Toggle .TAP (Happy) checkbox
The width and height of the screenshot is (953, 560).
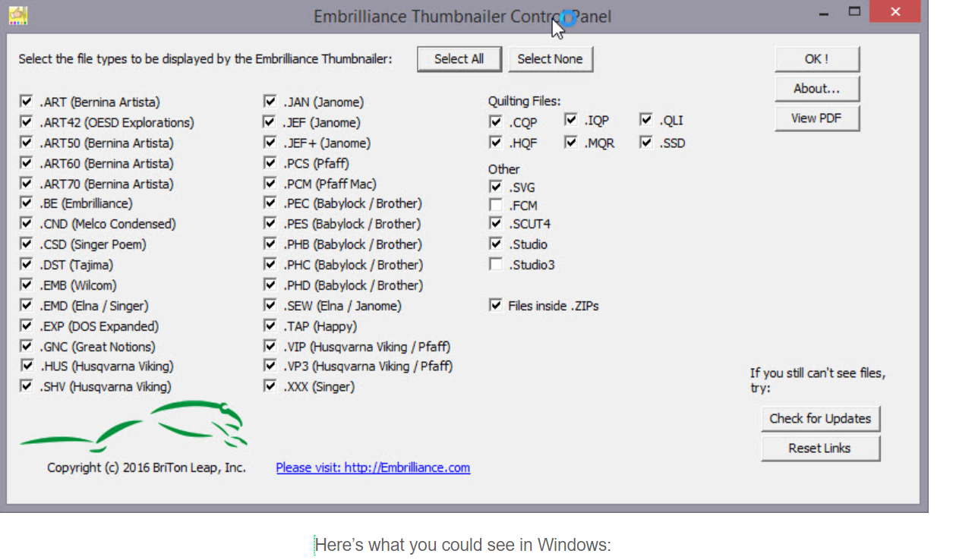coord(270,326)
